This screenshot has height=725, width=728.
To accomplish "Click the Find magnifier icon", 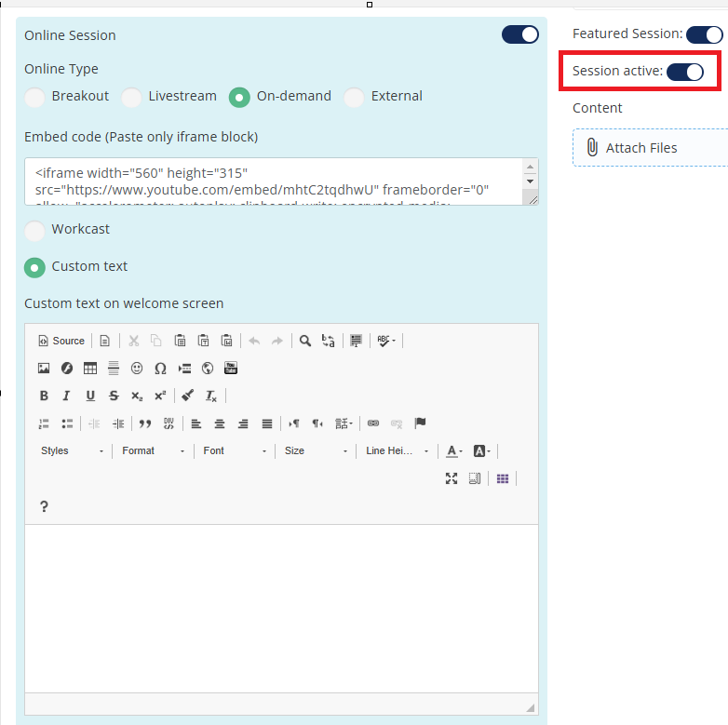I will coord(304,341).
